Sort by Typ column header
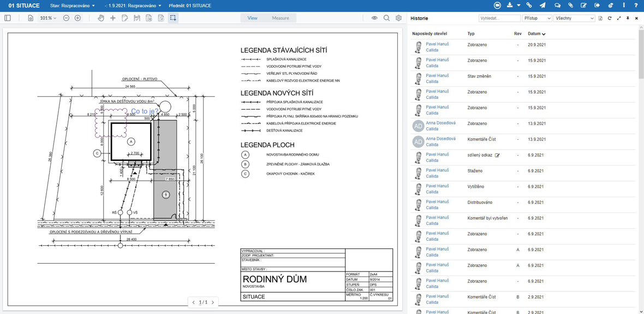 470,34
